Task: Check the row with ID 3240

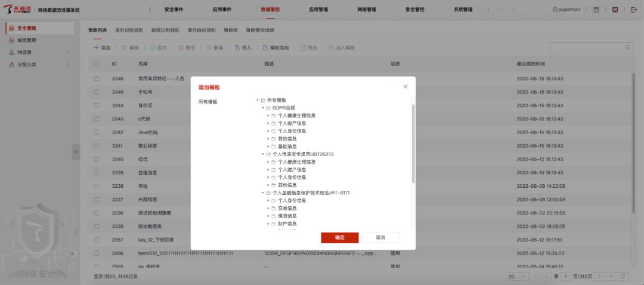Action: (x=96, y=159)
